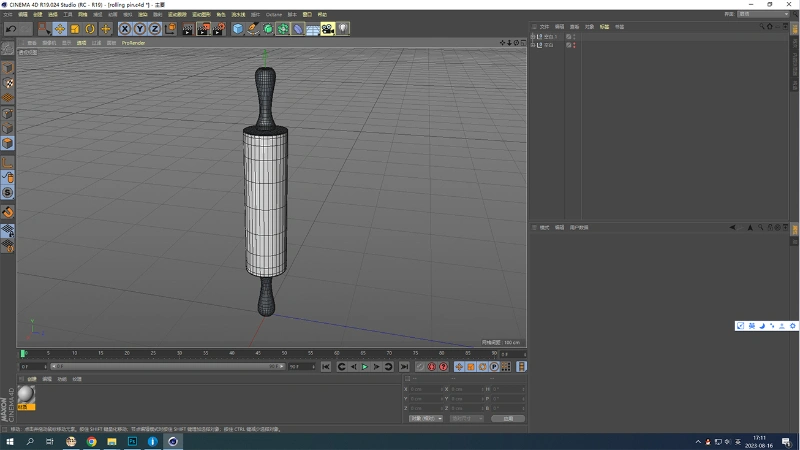This screenshot has width=800, height=450.
Task: Click Object Manager home path icon
Action: coord(769,27)
